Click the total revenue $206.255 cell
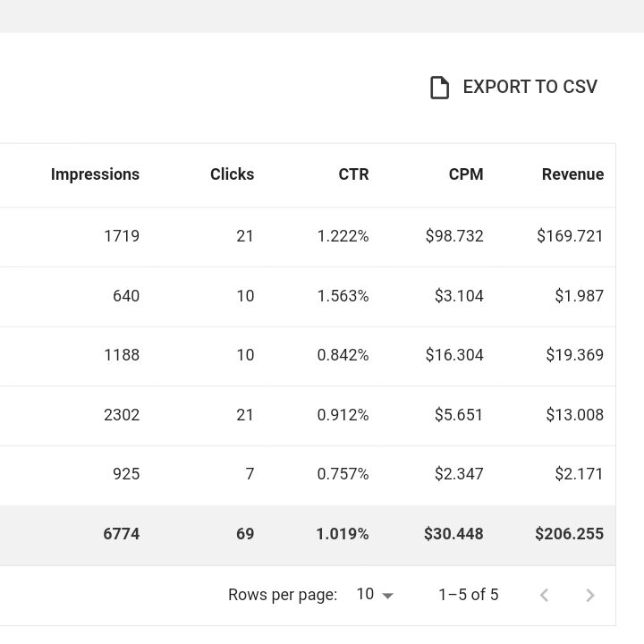 569,534
